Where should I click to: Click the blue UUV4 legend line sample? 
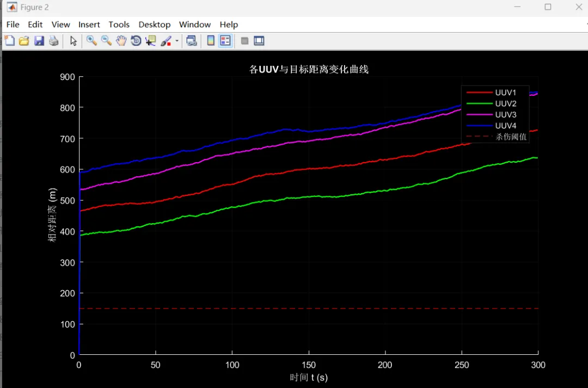coord(479,126)
